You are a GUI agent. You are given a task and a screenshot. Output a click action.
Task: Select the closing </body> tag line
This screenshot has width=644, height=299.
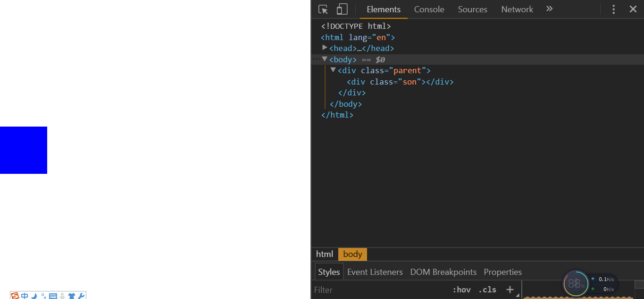pos(346,104)
